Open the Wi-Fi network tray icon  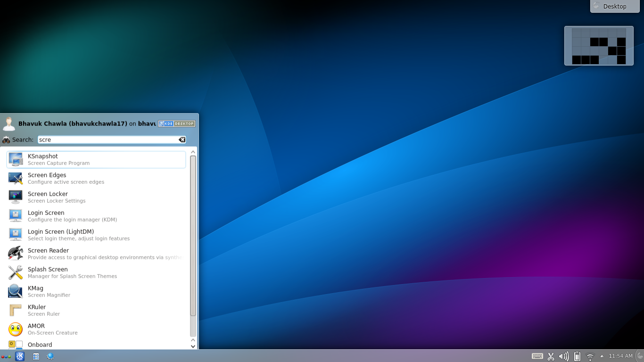(x=590, y=357)
